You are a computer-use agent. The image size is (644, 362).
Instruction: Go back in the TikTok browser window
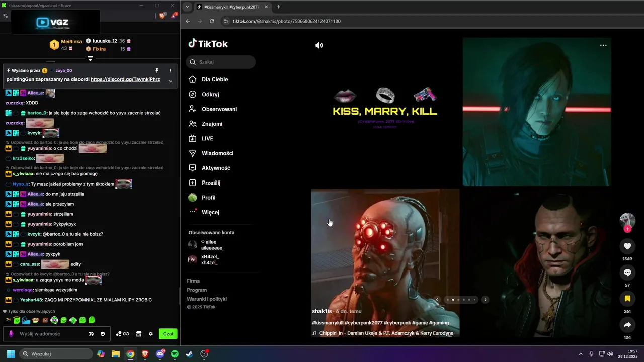pos(188,21)
